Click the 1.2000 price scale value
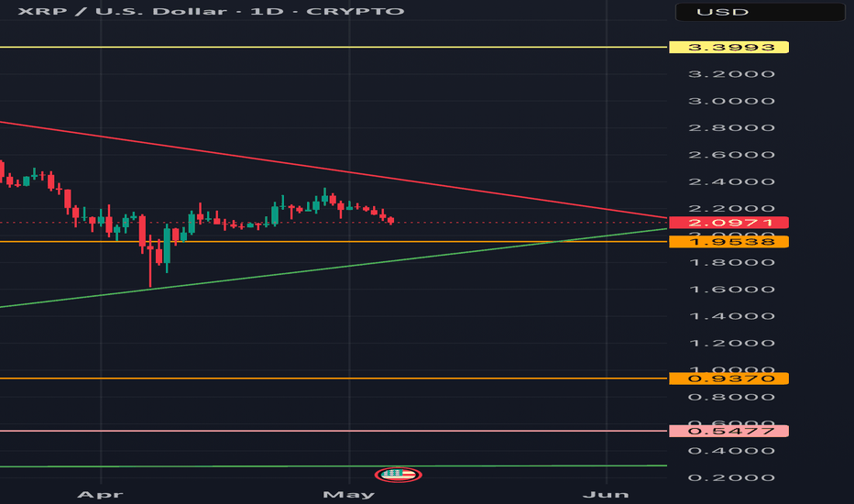 731,344
